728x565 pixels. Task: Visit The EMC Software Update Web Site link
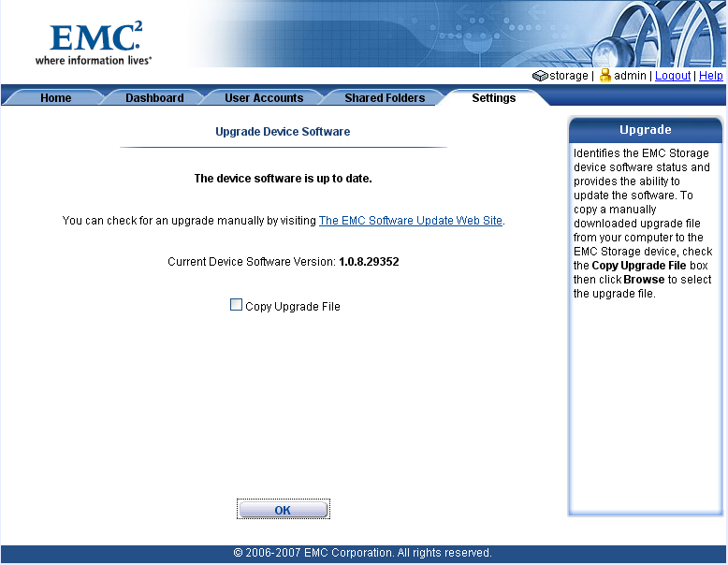click(411, 221)
